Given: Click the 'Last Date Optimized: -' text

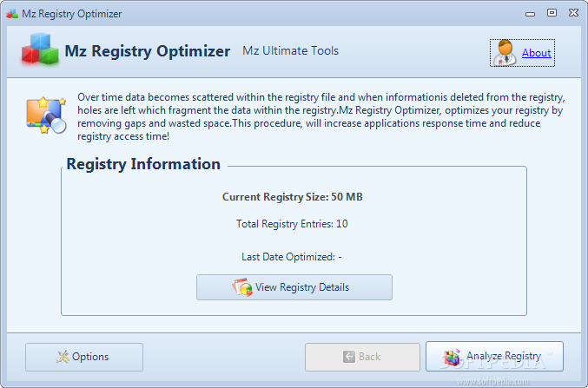Looking at the screenshot, I should (x=292, y=257).
